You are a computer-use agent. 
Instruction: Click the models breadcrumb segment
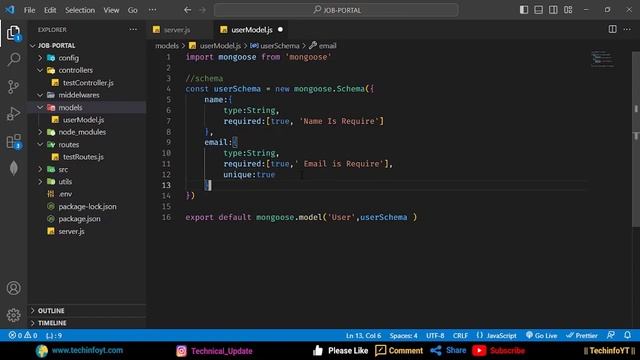pyautogui.click(x=167, y=46)
